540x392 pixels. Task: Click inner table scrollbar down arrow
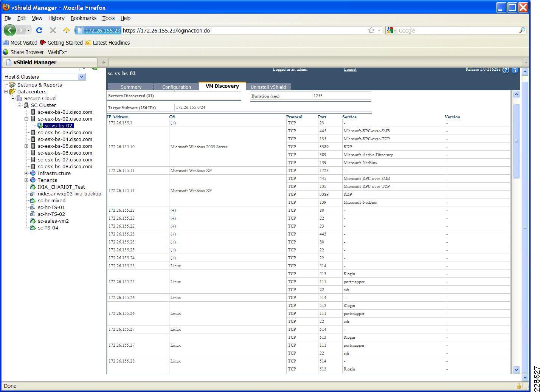click(x=516, y=370)
